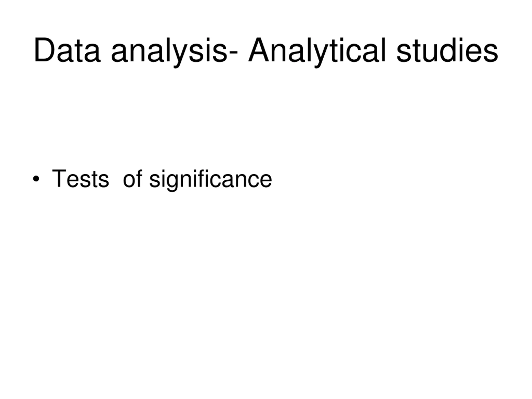Click the word "of" in the bullet

pyautogui.click(x=132, y=179)
